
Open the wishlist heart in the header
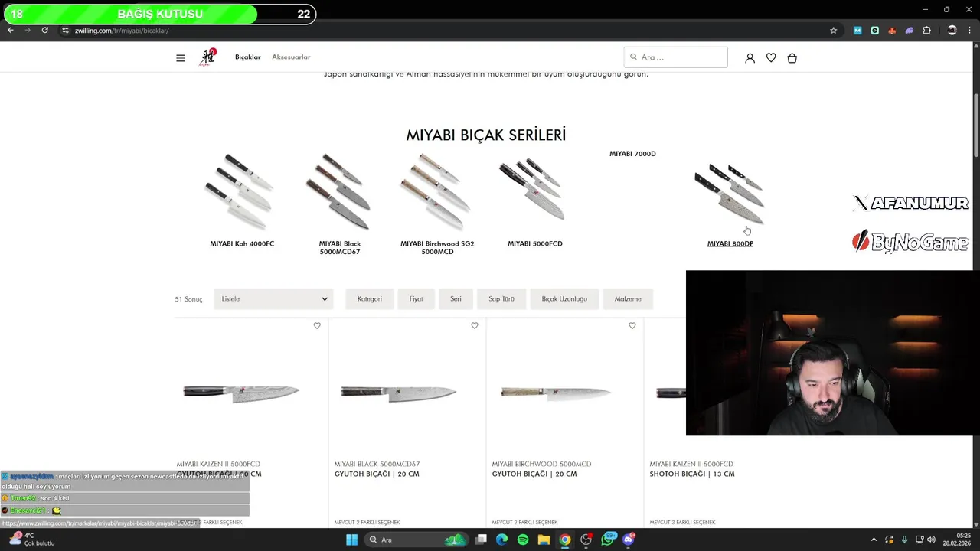pos(771,58)
